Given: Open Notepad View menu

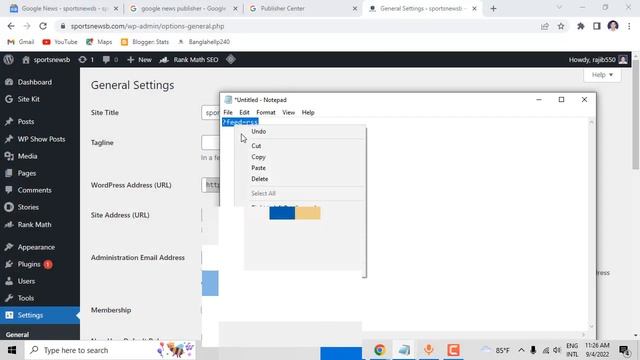Looking at the screenshot, I should coord(288,112).
